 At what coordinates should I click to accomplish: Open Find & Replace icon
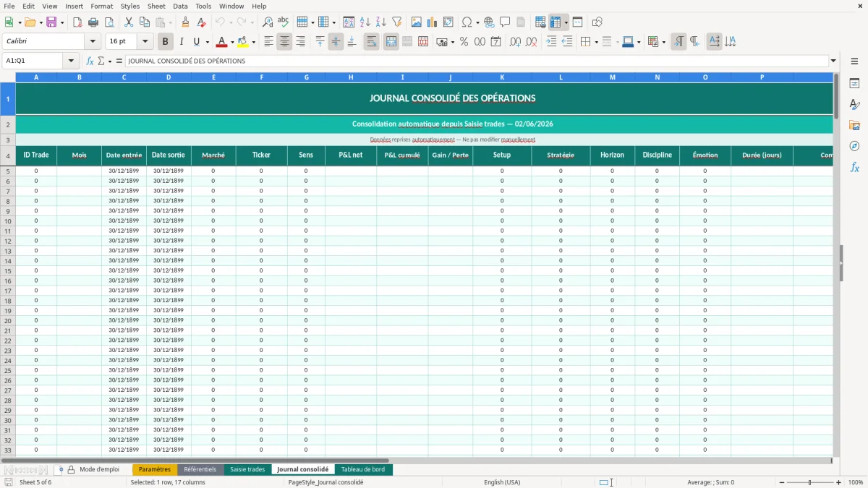click(268, 22)
